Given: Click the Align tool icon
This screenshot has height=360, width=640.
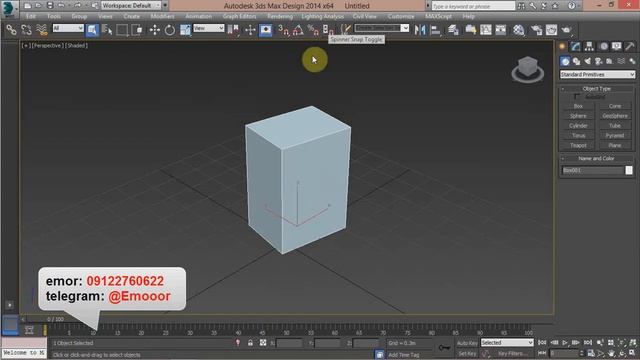Looking at the screenshot, I should (436, 30).
